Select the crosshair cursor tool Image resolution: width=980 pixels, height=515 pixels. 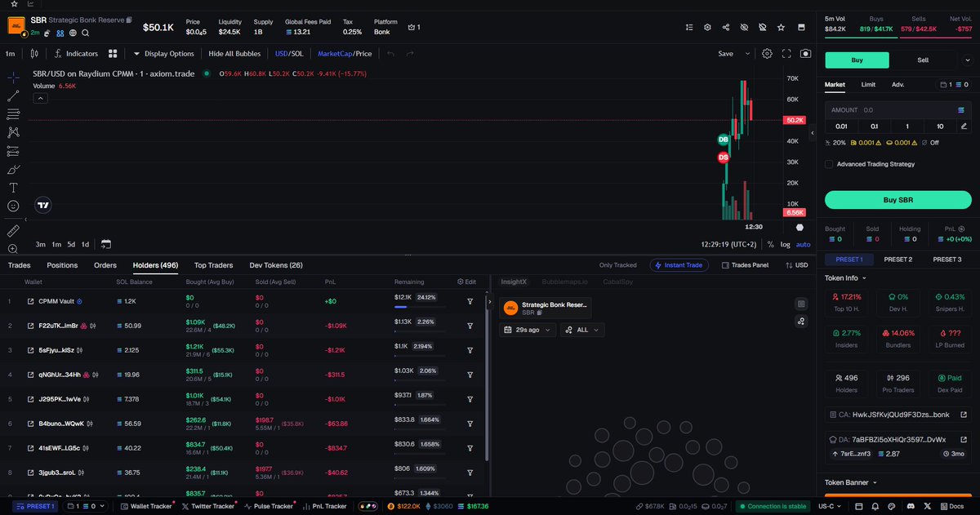(14, 77)
